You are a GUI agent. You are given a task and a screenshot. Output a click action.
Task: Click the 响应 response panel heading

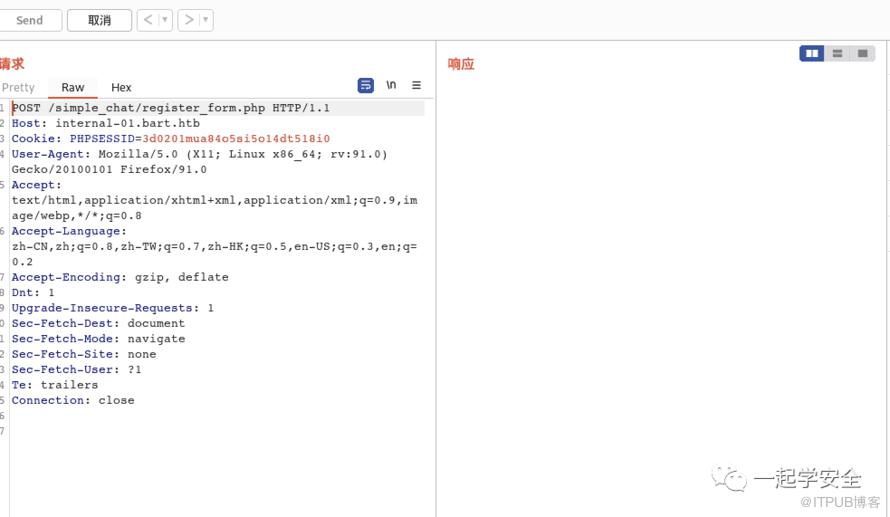[461, 64]
